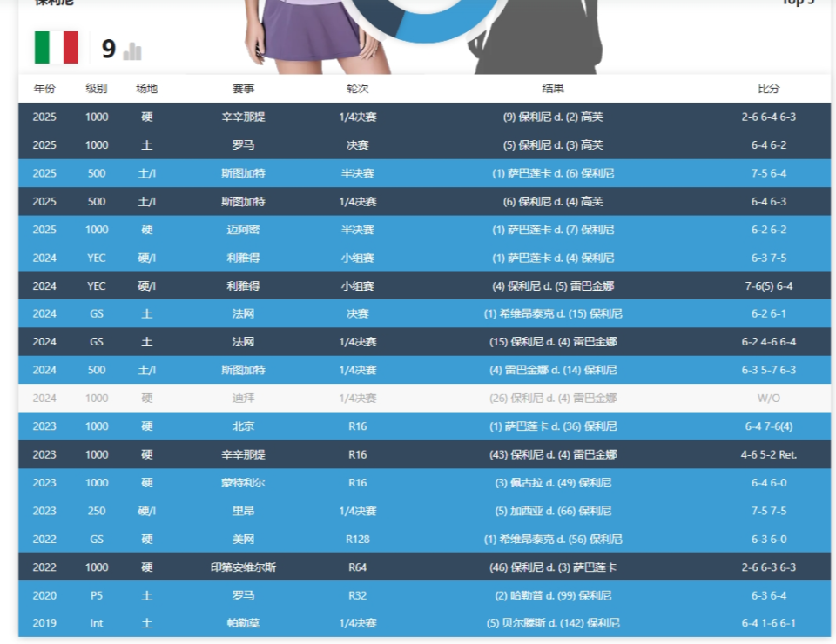
Task: Select result (9) 保利尼 d. (2) 高芙
Action: (x=553, y=117)
